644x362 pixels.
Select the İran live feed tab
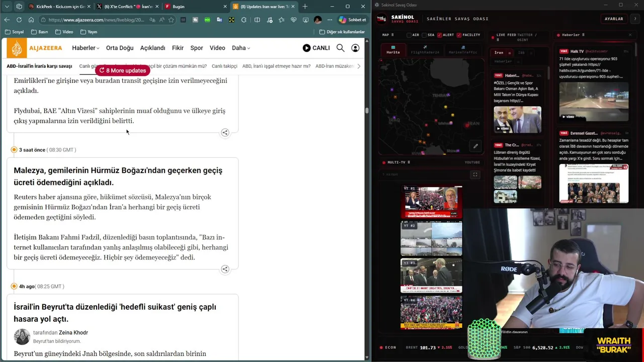(501, 52)
